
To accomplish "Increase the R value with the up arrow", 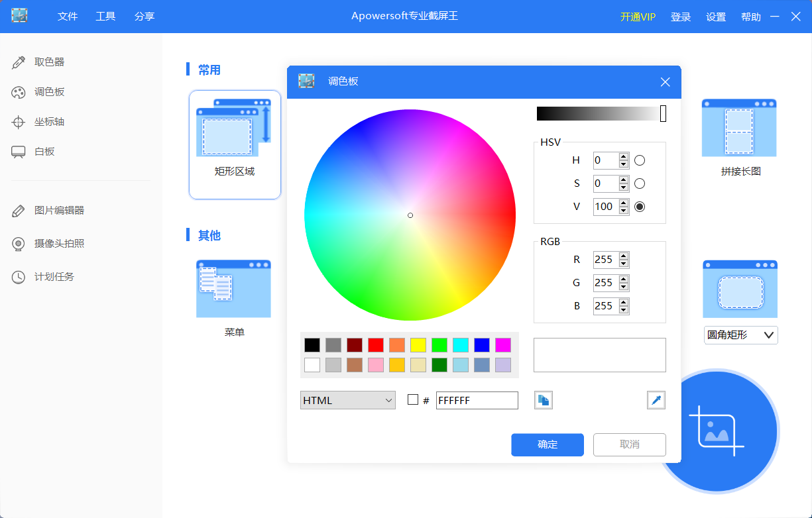I will click(x=624, y=256).
